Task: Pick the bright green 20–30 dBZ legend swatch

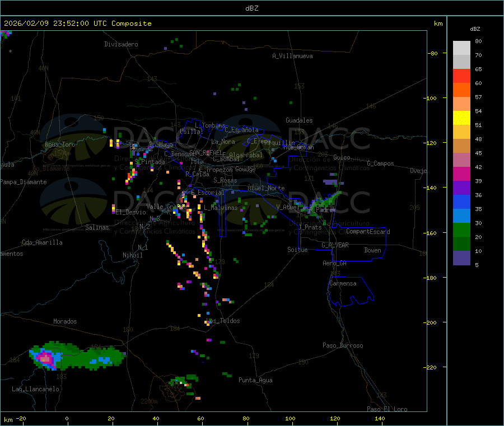Action: coord(461,230)
